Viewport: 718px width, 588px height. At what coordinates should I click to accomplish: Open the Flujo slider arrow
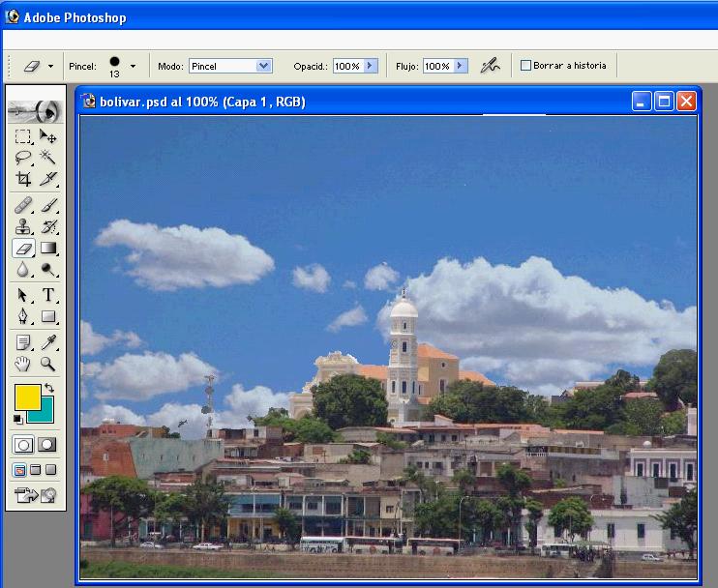461,66
